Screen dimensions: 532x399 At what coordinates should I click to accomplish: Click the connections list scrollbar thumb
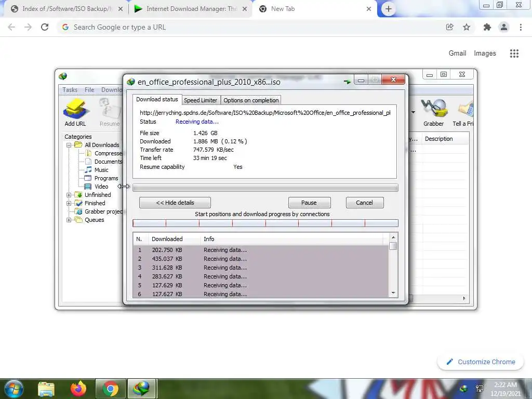[393, 246]
